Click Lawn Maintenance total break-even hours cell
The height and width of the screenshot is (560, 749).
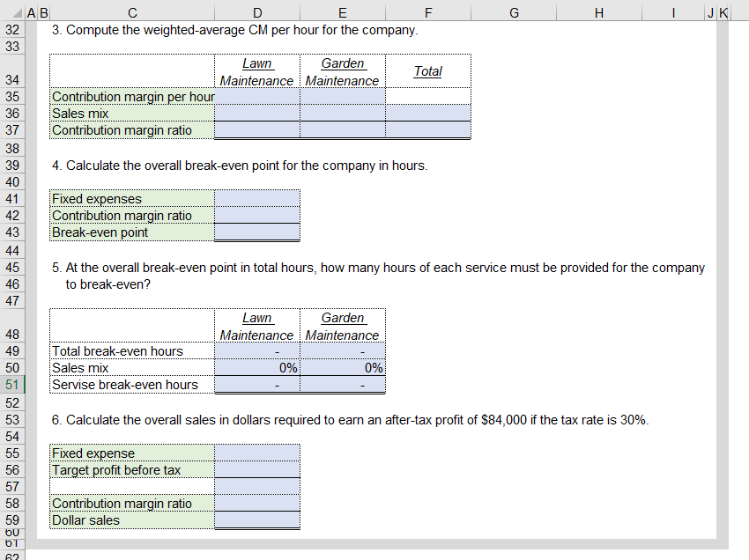pos(257,351)
